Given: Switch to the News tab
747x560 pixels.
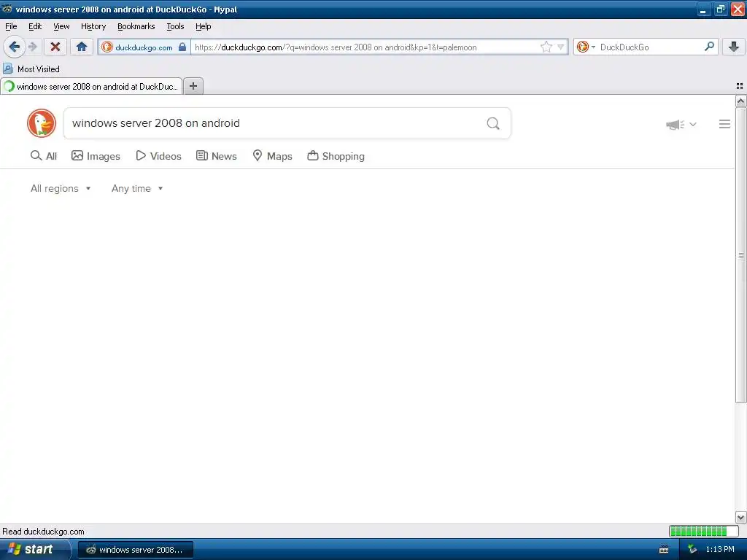Looking at the screenshot, I should 217,156.
